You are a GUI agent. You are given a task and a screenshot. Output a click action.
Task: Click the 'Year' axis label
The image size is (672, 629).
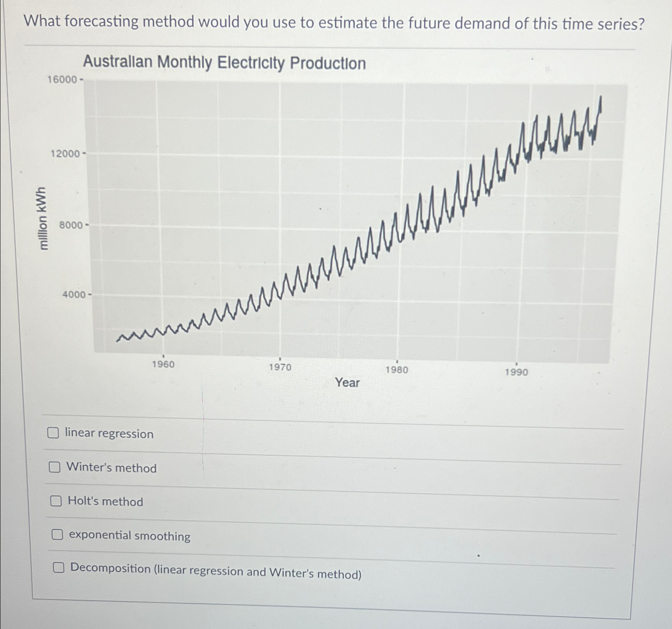347,383
